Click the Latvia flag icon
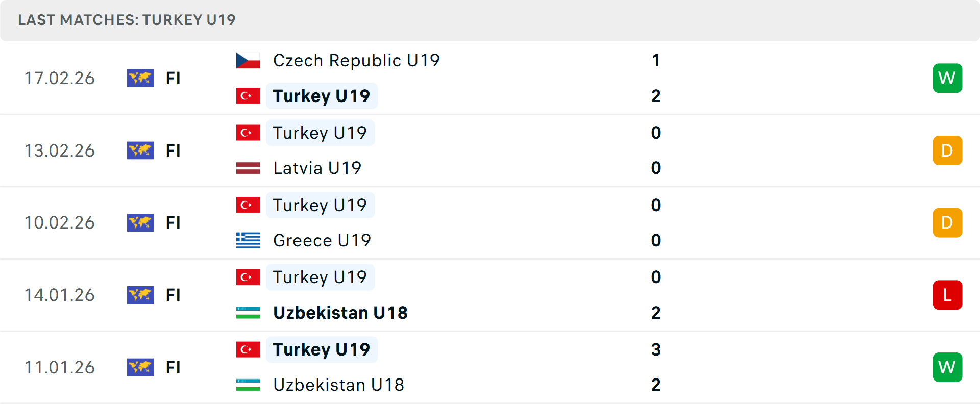980x404 pixels. click(248, 168)
